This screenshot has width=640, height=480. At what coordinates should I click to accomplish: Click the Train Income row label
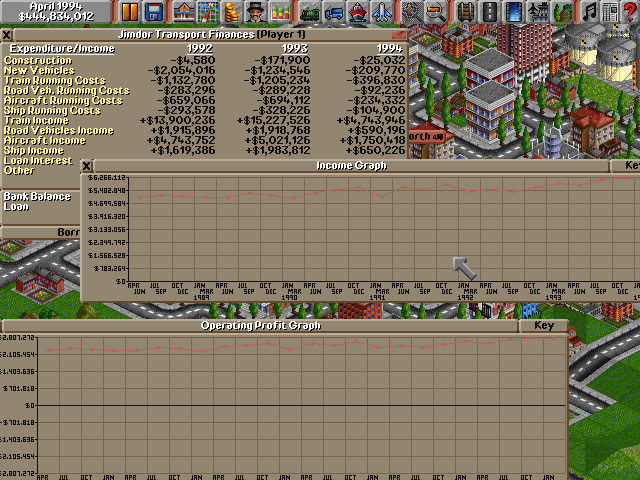pyautogui.click(x=36, y=120)
